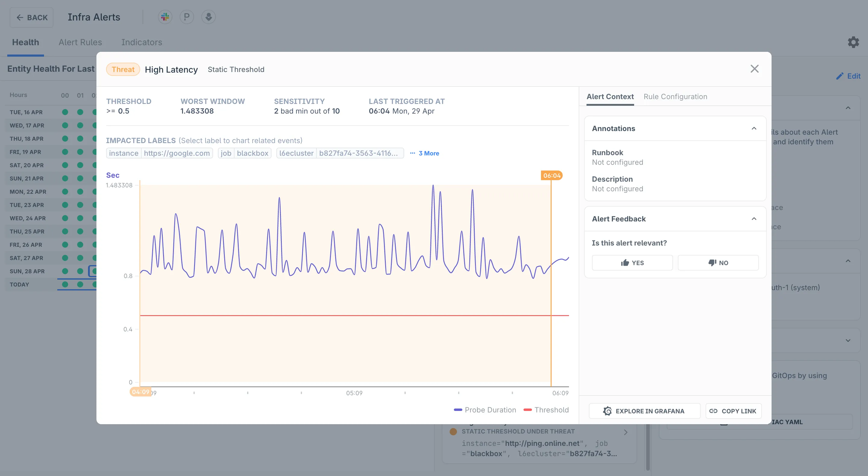Click the TODAY hour 01 health dot
This screenshot has height=476, width=868.
coord(80,284)
